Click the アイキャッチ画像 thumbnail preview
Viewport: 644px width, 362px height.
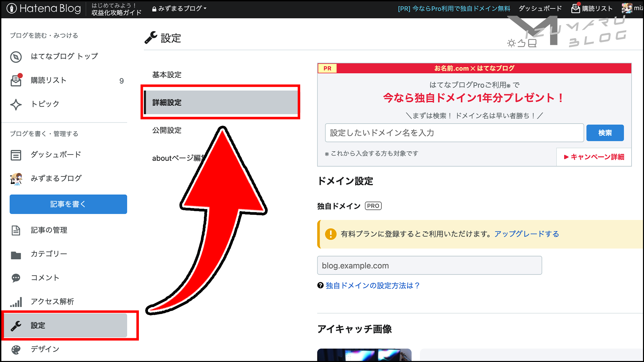coord(364,355)
